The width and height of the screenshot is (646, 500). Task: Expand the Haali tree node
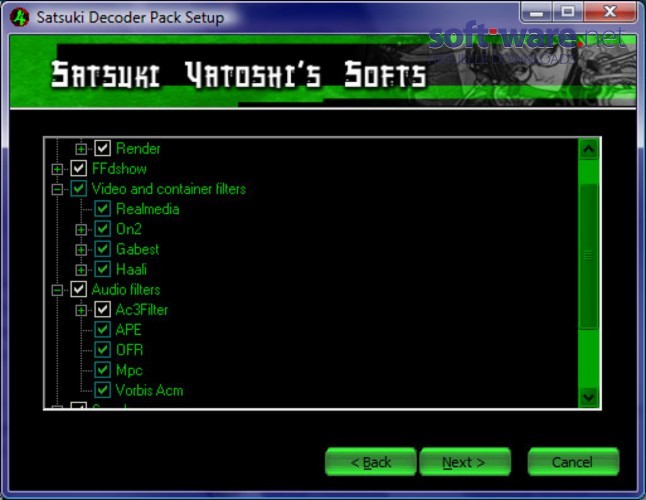[x=81, y=270]
